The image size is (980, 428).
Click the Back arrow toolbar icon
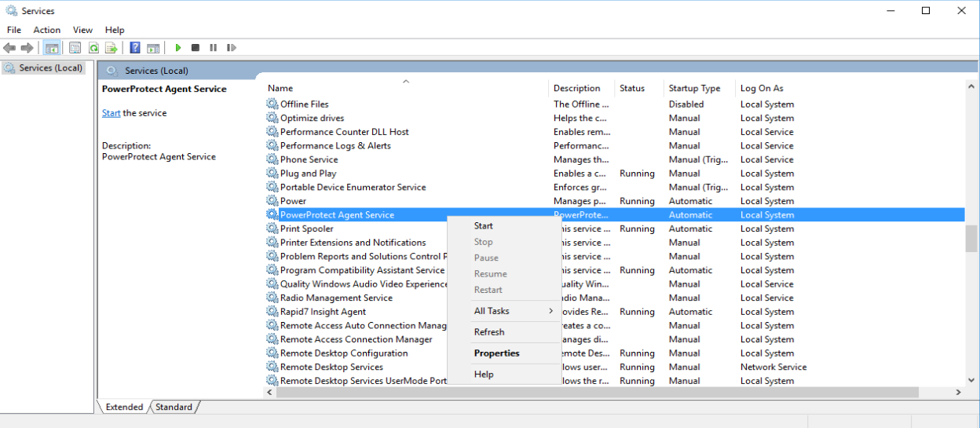point(9,48)
